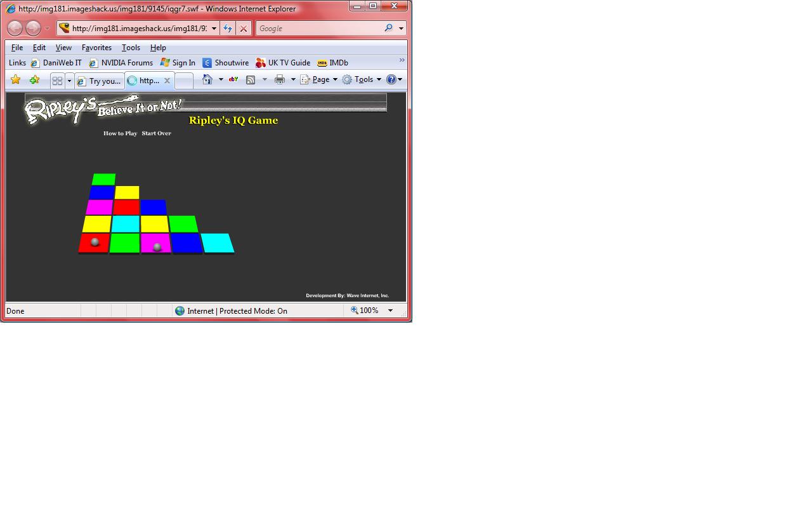Click the red Stop loading icon
Image resolution: width=812 pixels, height=508 pixels.
coord(243,28)
